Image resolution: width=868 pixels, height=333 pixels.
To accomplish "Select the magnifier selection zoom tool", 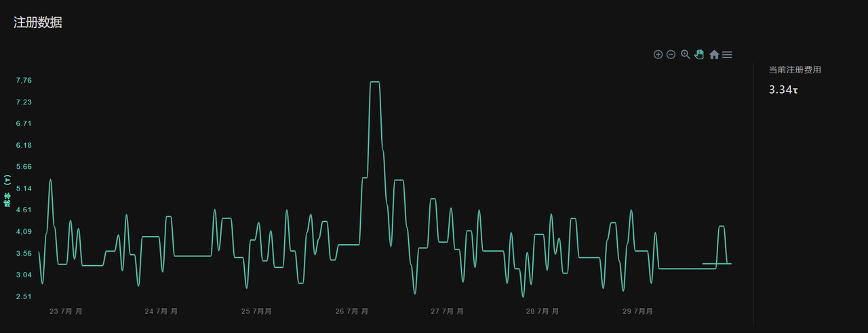I will pyautogui.click(x=686, y=54).
